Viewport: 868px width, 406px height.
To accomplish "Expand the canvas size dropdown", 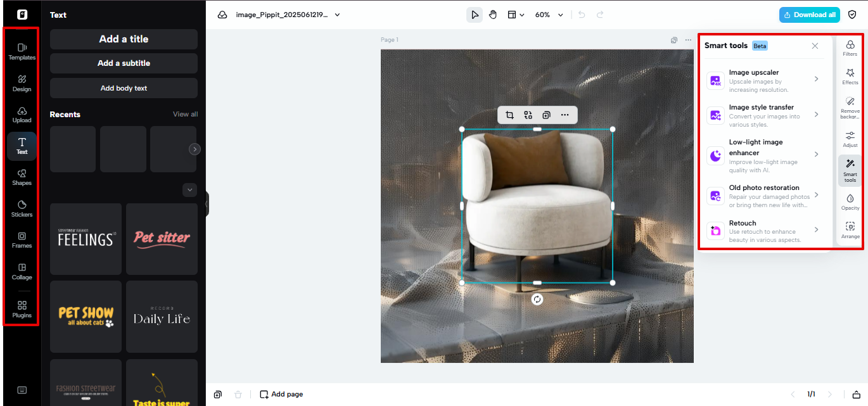I will [x=516, y=14].
